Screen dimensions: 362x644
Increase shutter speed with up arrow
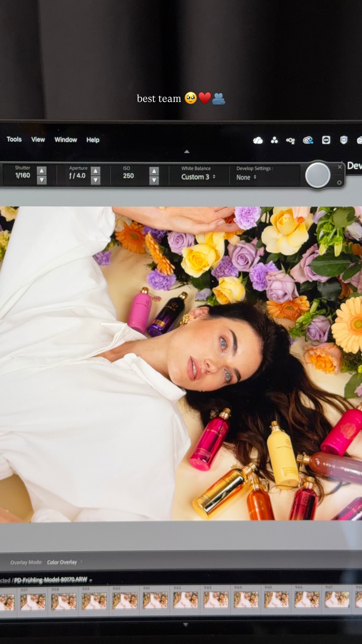[x=42, y=171]
